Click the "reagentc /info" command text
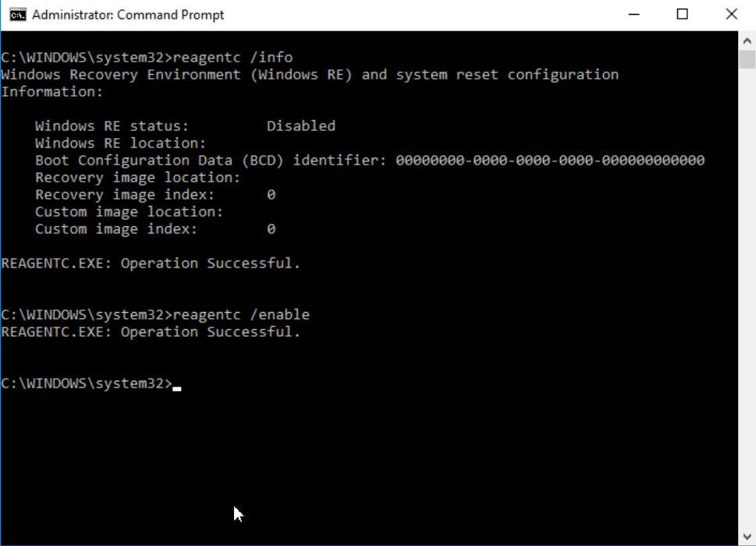 (x=232, y=57)
